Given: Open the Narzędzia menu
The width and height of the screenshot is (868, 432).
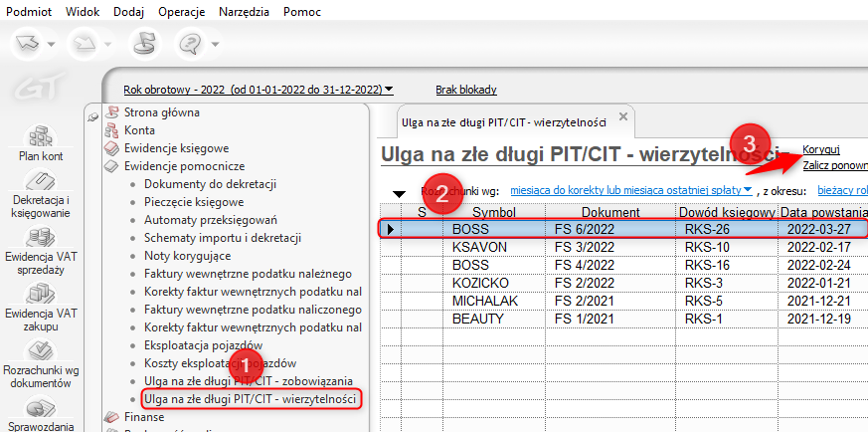Looking at the screenshot, I should [x=245, y=12].
